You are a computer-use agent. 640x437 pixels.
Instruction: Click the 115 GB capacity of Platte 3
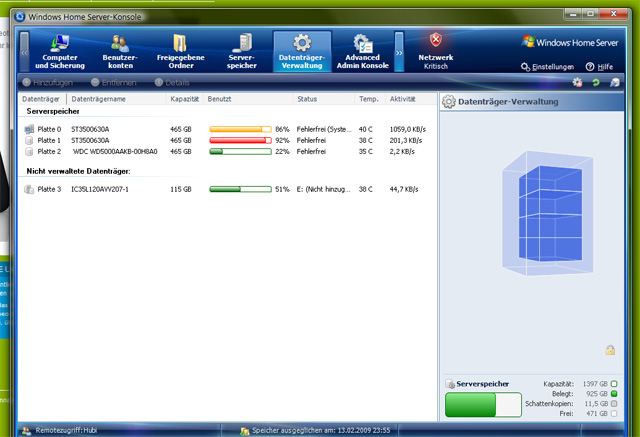(x=181, y=189)
